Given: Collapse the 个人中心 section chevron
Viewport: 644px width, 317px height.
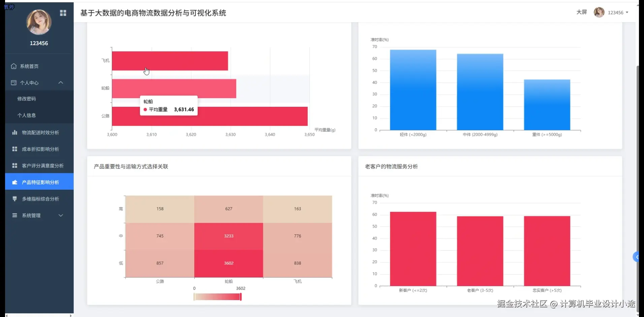Looking at the screenshot, I should [61, 83].
